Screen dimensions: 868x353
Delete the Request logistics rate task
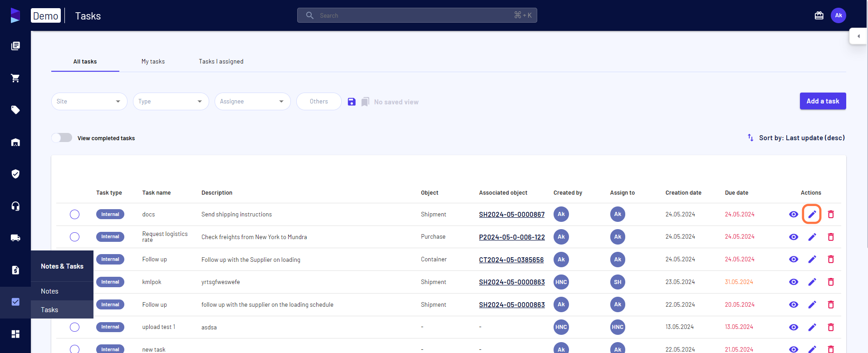(831, 237)
